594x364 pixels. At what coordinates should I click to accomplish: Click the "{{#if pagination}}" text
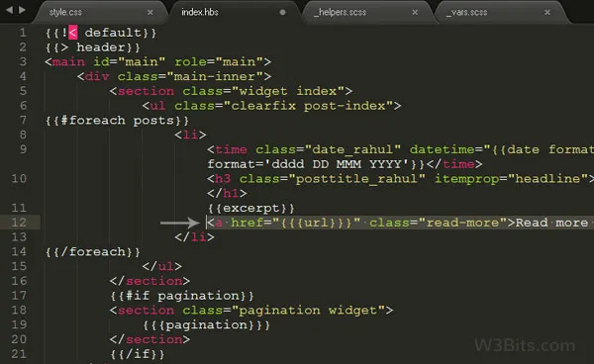click(182, 296)
